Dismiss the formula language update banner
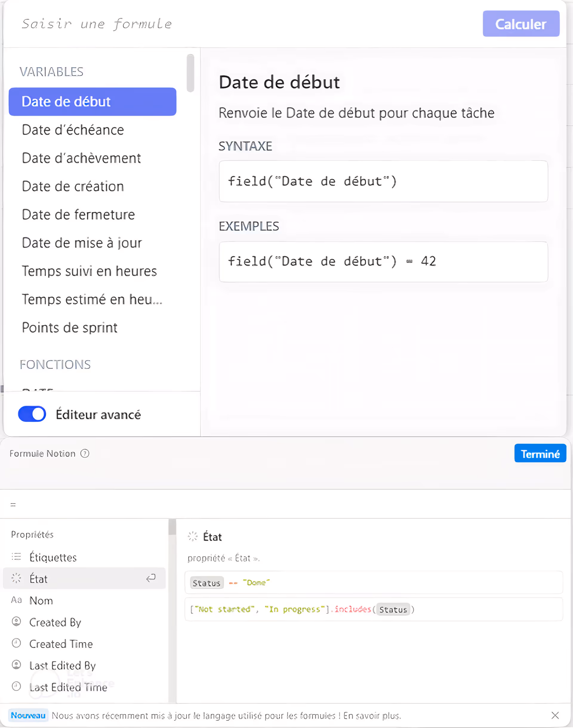Screen dimensions: 573x728 [x=555, y=715]
